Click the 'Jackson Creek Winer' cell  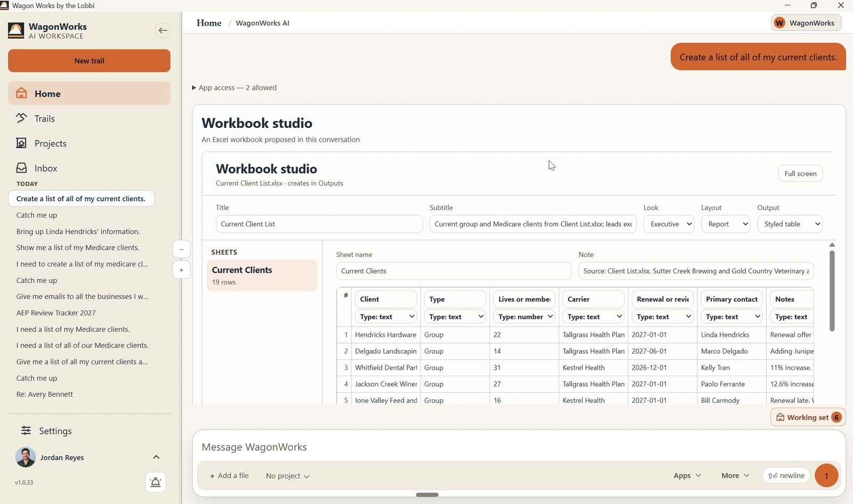coord(385,384)
